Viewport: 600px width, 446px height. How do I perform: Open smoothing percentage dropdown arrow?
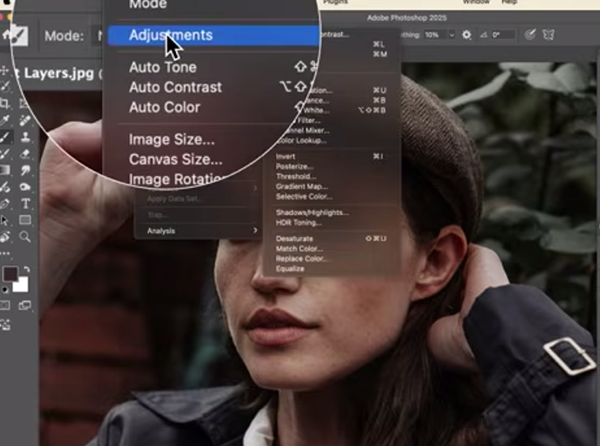pyautogui.click(x=452, y=35)
